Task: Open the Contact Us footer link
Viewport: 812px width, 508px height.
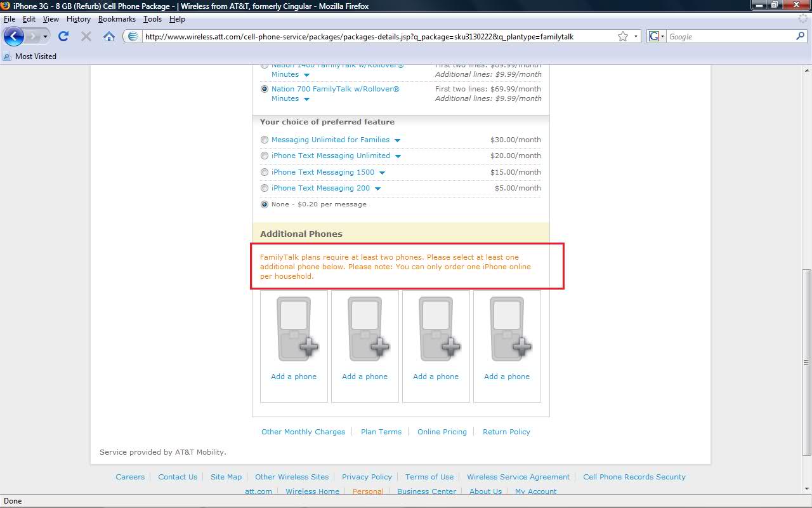Action: [x=178, y=477]
